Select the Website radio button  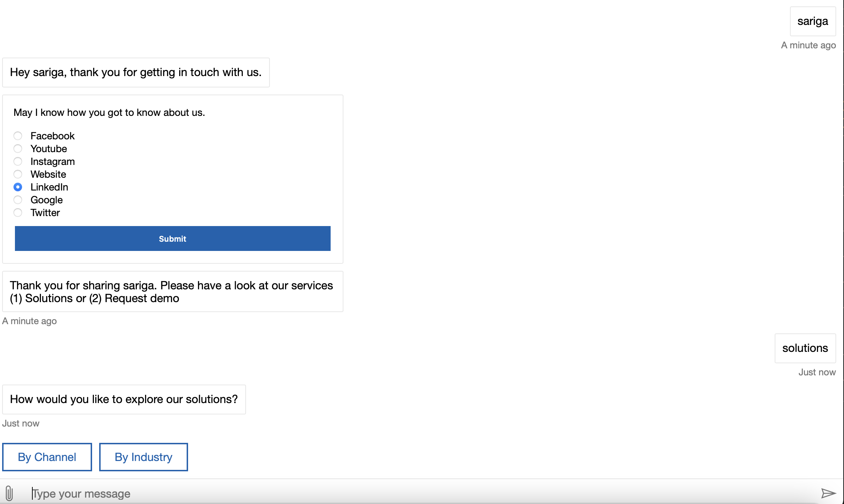point(18,174)
